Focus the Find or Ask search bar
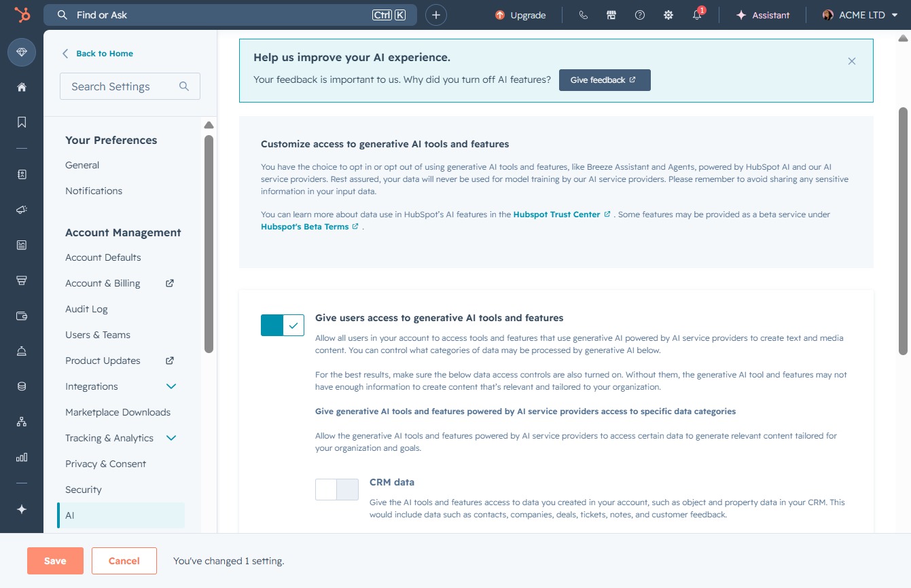Viewport: 911px width, 588px height. point(230,15)
